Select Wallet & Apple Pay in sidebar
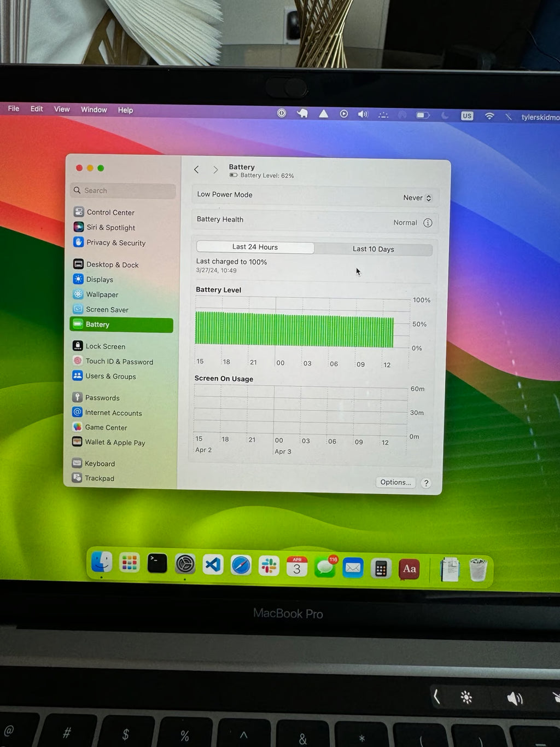This screenshot has width=560, height=747. tap(114, 442)
